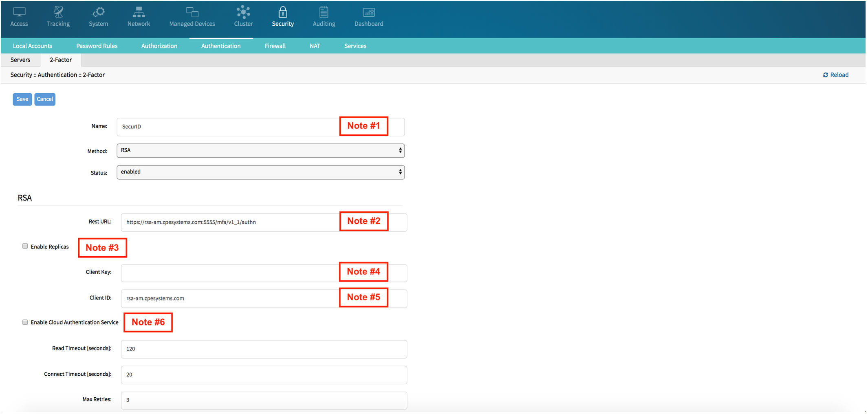868x414 pixels.
Task: Toggle the Enable Replicas checkbox
Action: click(x=25, y=246)
